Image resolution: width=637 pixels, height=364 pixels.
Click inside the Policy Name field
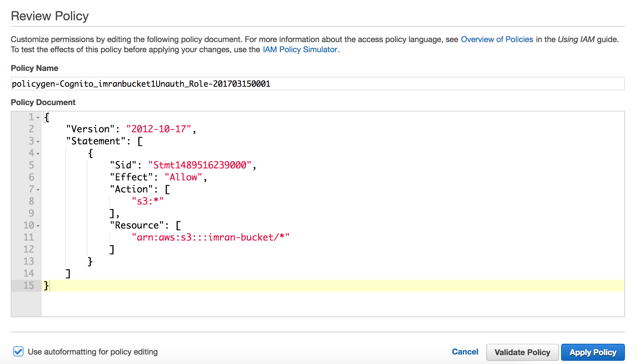(x=317, y=84)
